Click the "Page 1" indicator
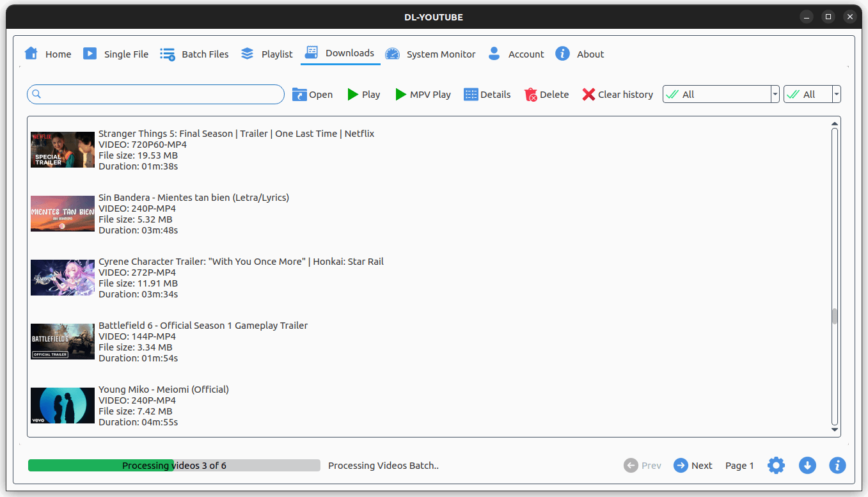The image size is (868, 497). click(x=739, y=466)
